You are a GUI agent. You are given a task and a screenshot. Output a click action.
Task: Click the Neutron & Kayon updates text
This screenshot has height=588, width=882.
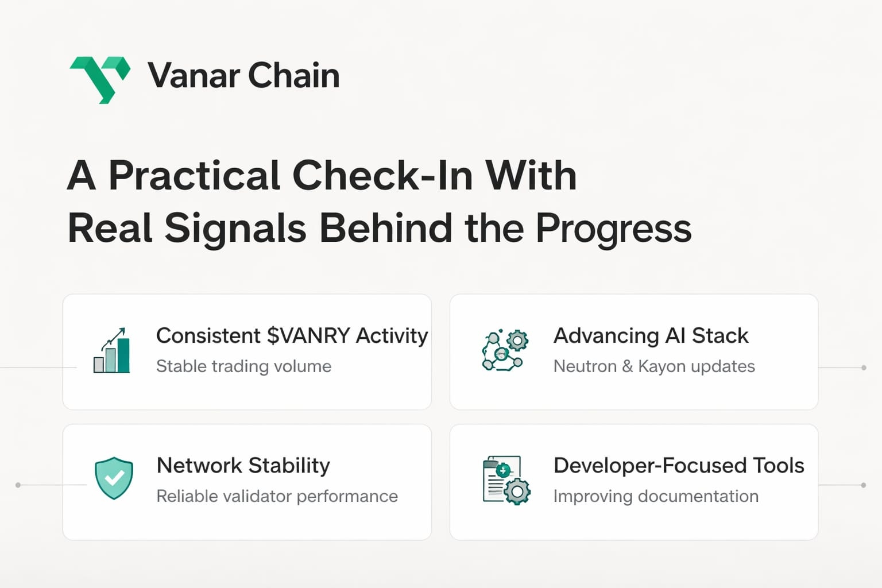(x=653, y=366)
